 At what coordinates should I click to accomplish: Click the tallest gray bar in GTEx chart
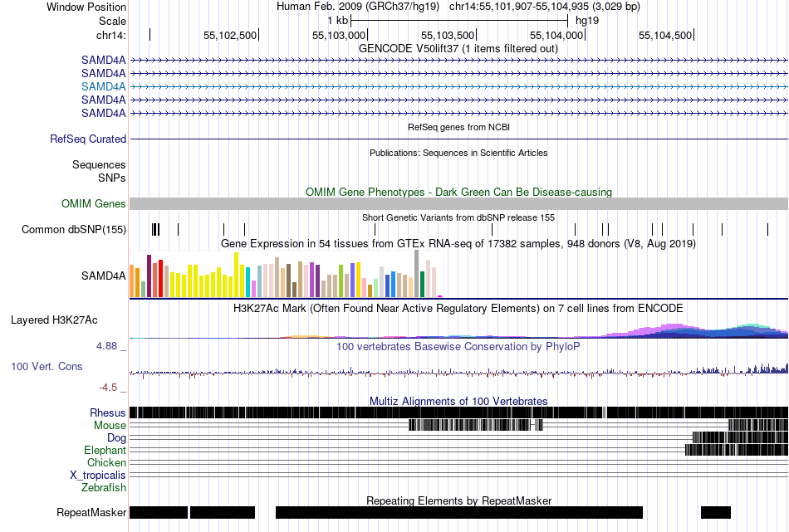[x=417, y=274]
